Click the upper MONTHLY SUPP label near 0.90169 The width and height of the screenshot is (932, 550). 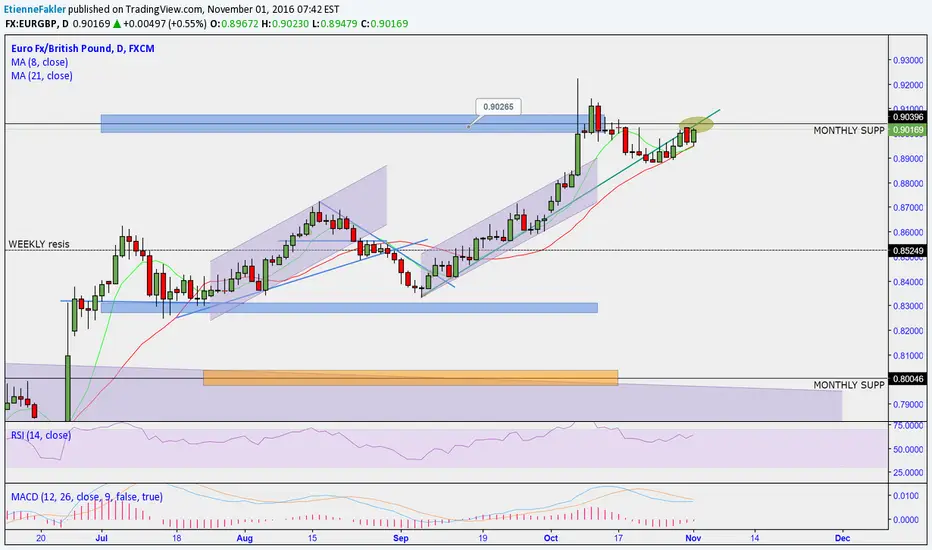tap(849, 130)
